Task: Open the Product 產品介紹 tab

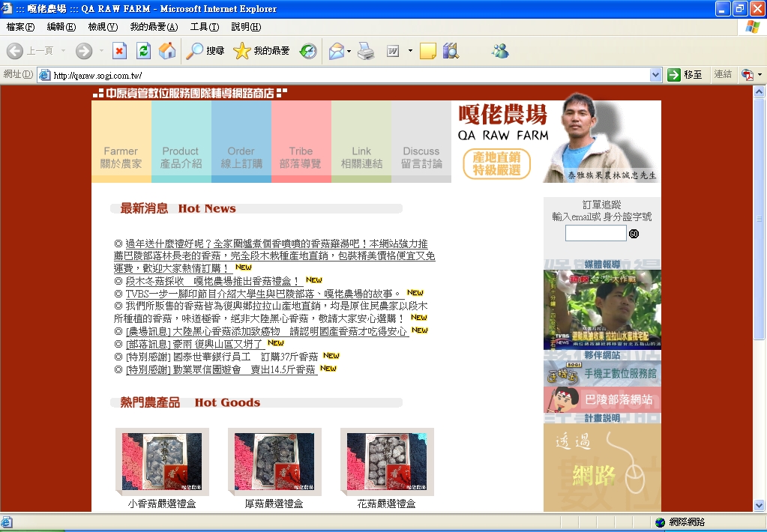Action: pyautogui.click(x=181, y=142)
